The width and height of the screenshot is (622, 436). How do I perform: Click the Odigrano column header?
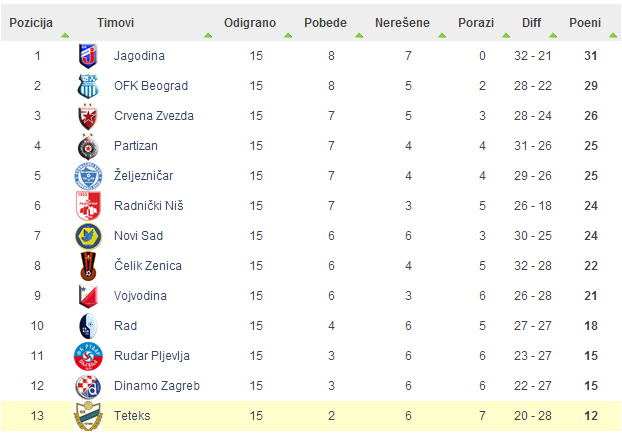tap(250, 23)
